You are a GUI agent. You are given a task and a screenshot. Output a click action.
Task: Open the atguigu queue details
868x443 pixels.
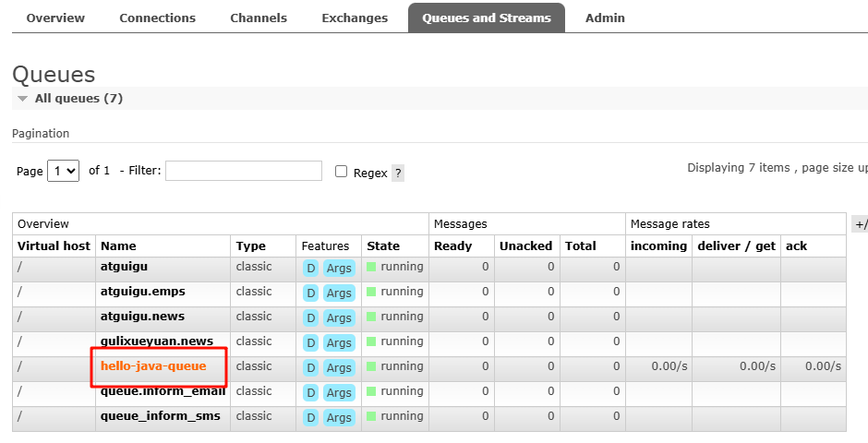coord(125,267)
